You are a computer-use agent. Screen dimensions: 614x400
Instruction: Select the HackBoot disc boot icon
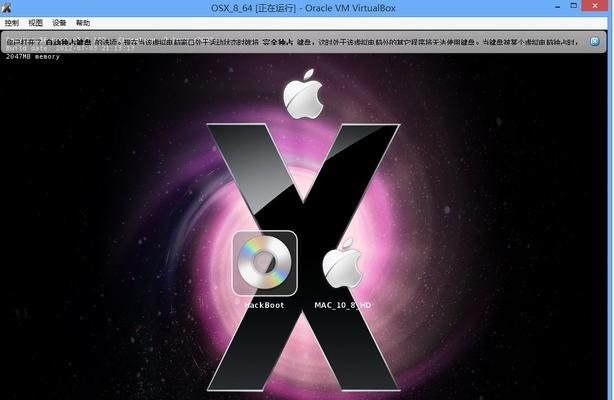pyautogui.click(x=265, y=263)
